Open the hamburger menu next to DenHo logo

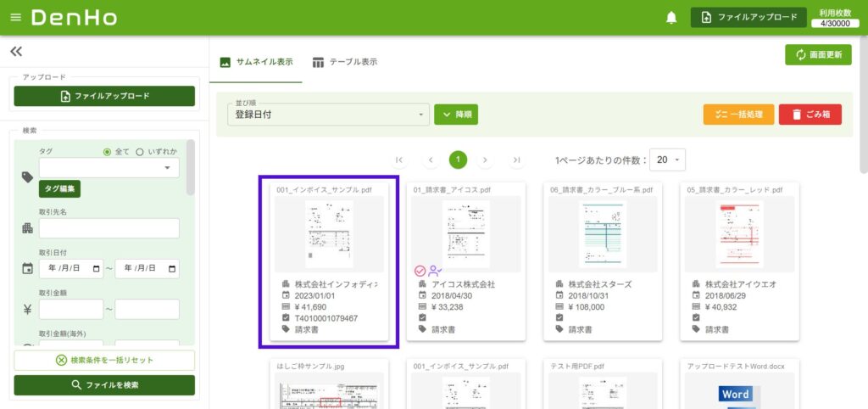[15, 18]
